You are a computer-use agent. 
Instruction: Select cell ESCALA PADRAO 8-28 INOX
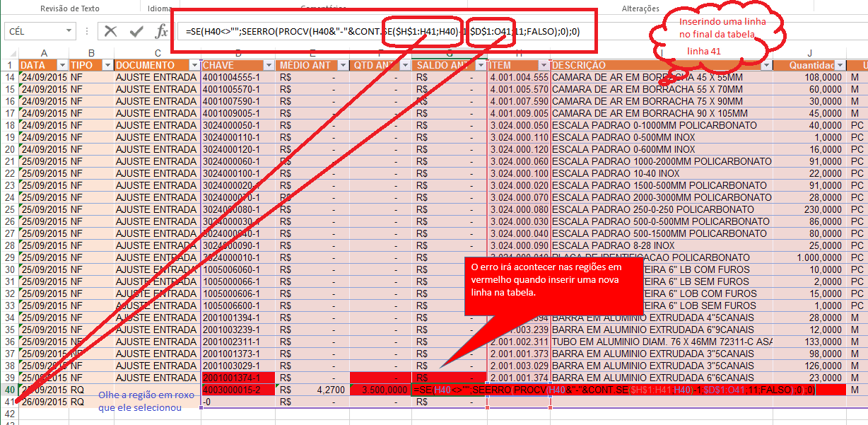point(662,245)
